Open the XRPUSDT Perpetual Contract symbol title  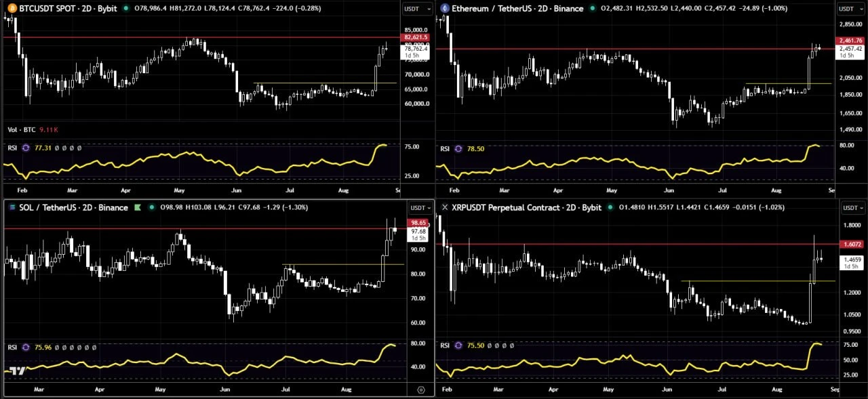[527, 207]
